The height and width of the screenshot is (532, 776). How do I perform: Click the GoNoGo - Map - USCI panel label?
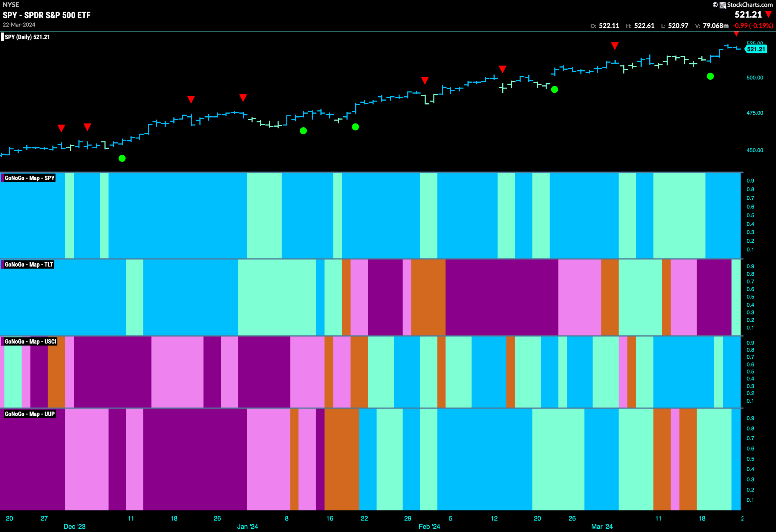pyautogui.click(x=30, y=341)
